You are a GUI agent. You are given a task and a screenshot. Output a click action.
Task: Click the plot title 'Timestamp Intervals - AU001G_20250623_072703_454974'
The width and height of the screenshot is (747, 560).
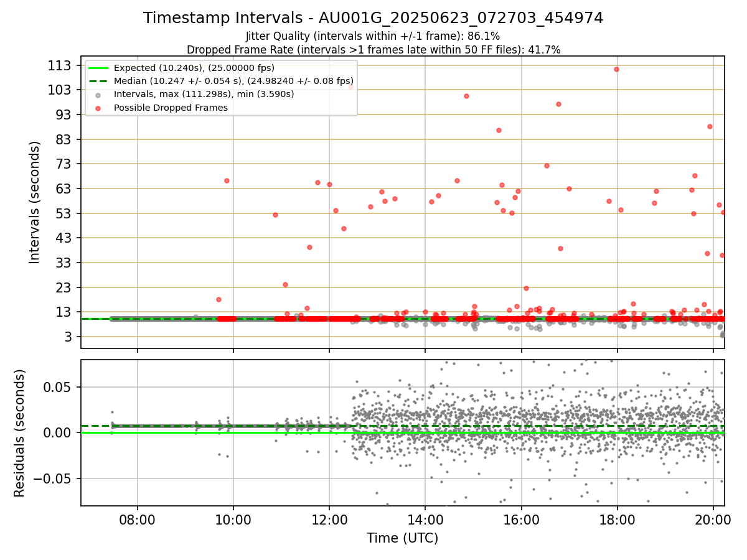(x=373, y=18)
